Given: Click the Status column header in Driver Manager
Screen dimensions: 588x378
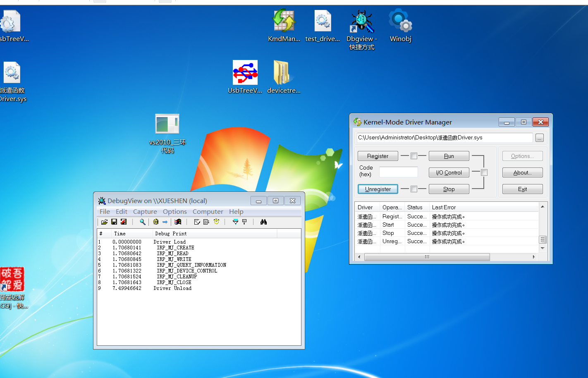Looking at the screenshot, I should (417, 207).
